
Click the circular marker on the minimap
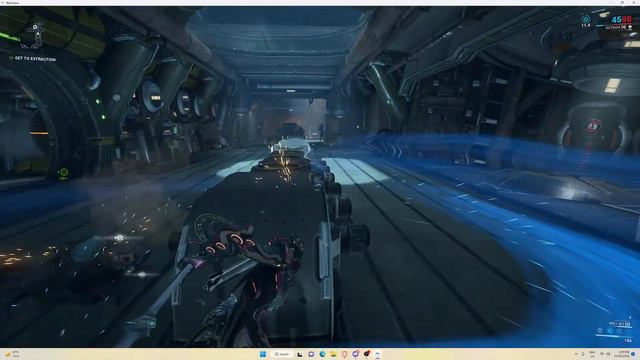pyautogui.click(x=35, y=27)
